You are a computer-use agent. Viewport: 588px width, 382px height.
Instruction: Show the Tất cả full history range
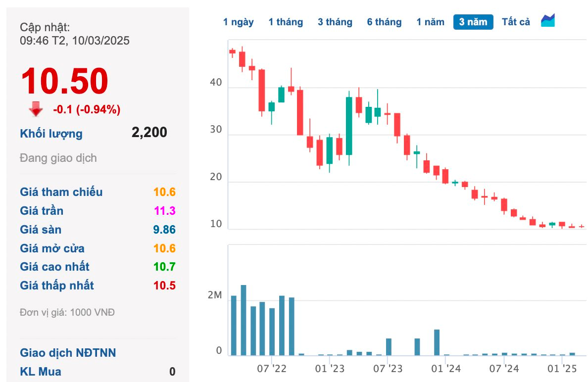pos(516,22)
